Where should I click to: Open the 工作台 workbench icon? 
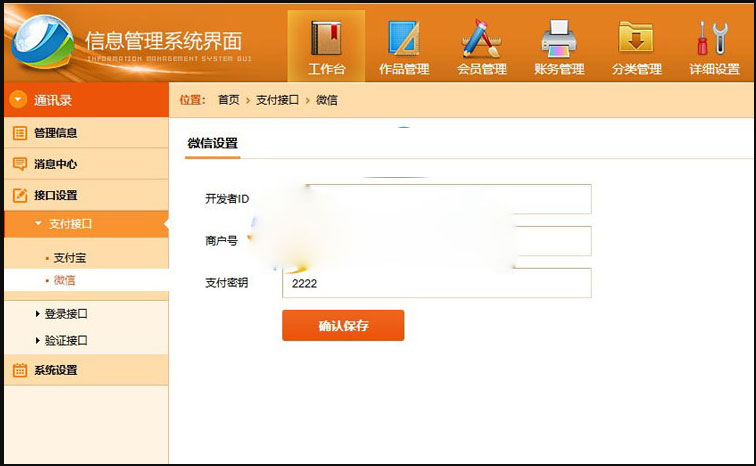pos(326,38)
